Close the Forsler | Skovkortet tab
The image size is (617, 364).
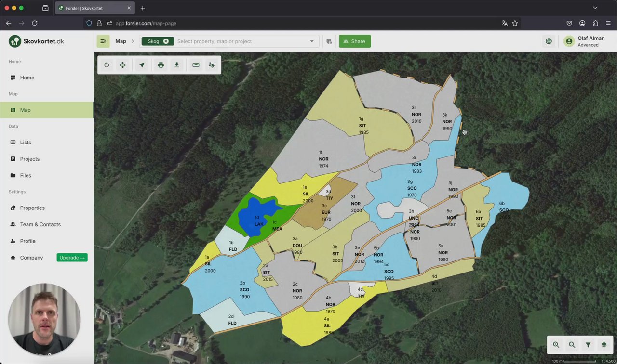coord(129,8)
